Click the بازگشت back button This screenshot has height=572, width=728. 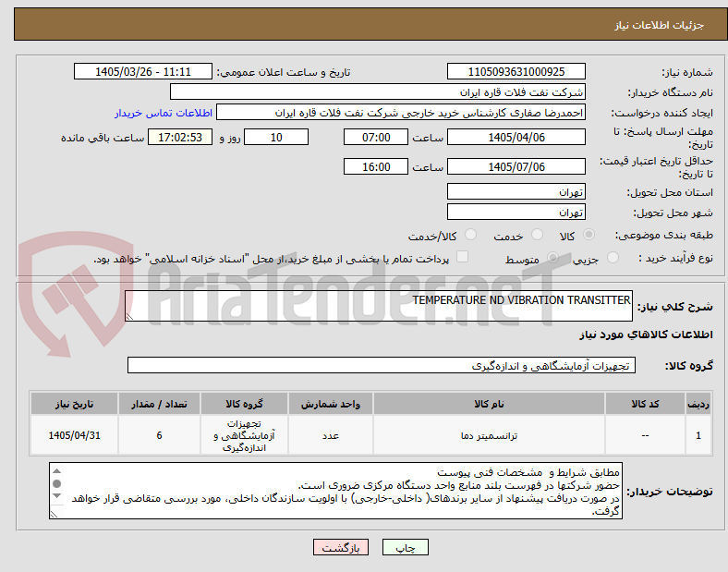pos(341,547)
